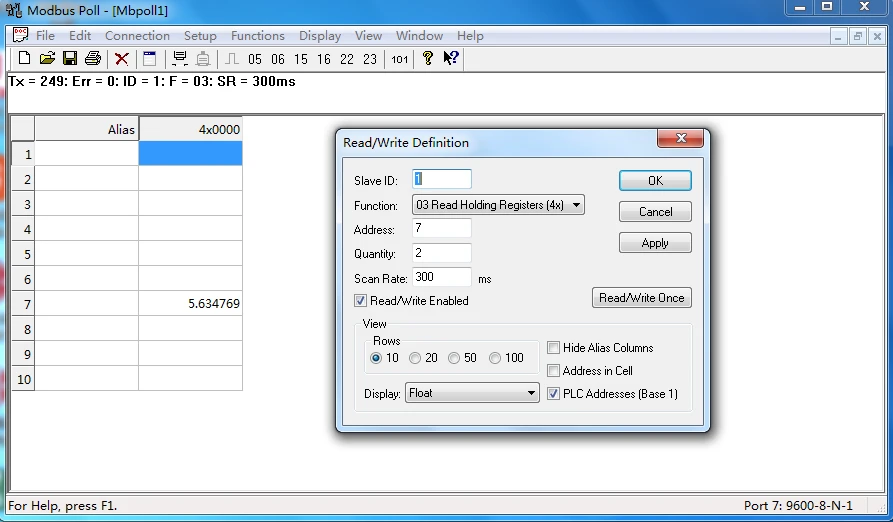Click the OK button

(655, 180)
